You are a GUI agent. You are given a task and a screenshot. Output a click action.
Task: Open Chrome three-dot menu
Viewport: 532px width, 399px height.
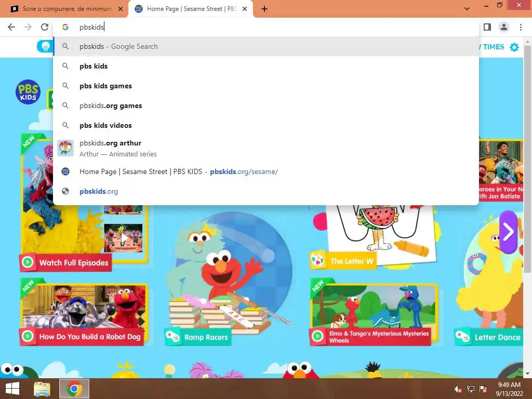click(521, 27)
